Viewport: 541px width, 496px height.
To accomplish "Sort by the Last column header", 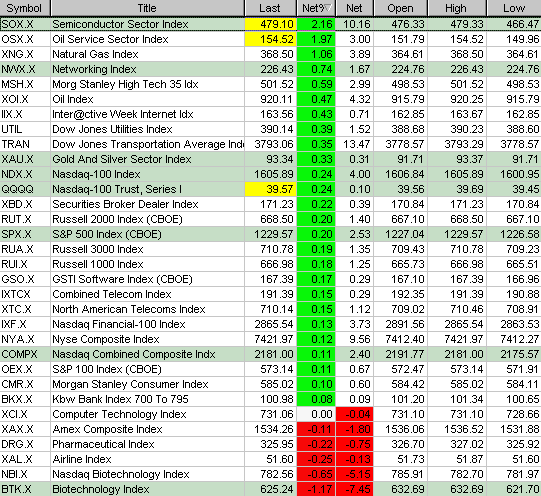I will pyautogui.click(x=270, y=8).
